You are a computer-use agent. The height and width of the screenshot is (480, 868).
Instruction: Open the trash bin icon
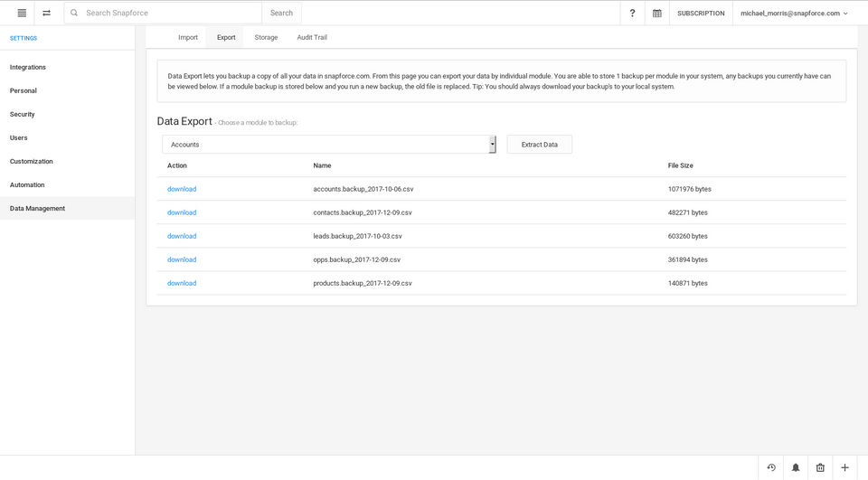(x=820, y=467)
